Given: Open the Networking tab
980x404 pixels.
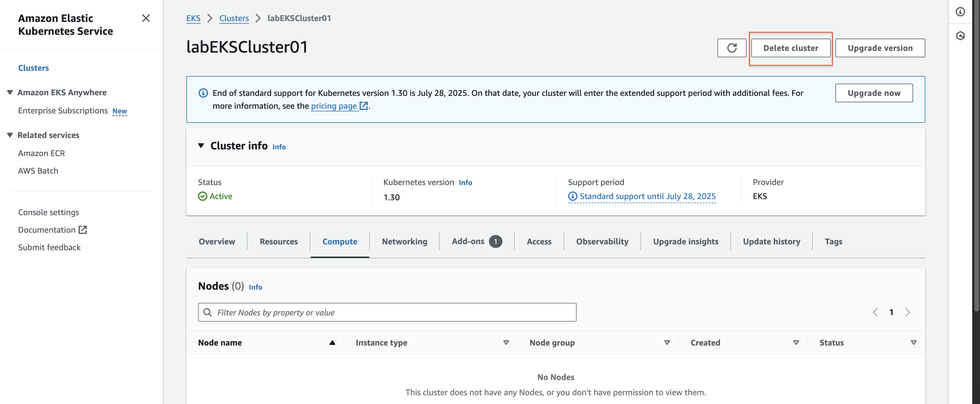Looking at the screenshot, I should click(404, 241).
